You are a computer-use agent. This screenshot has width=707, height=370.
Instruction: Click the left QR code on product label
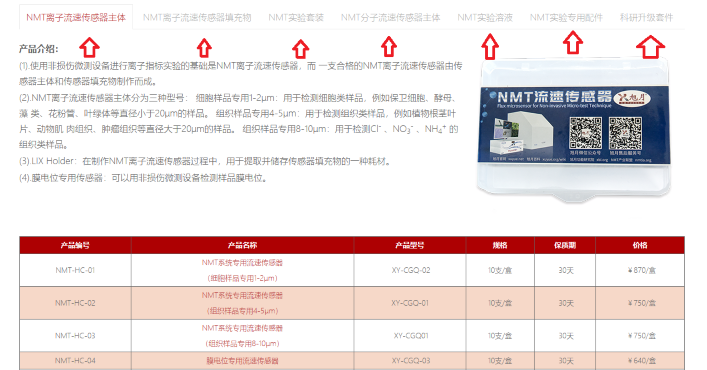coord(585,133)
